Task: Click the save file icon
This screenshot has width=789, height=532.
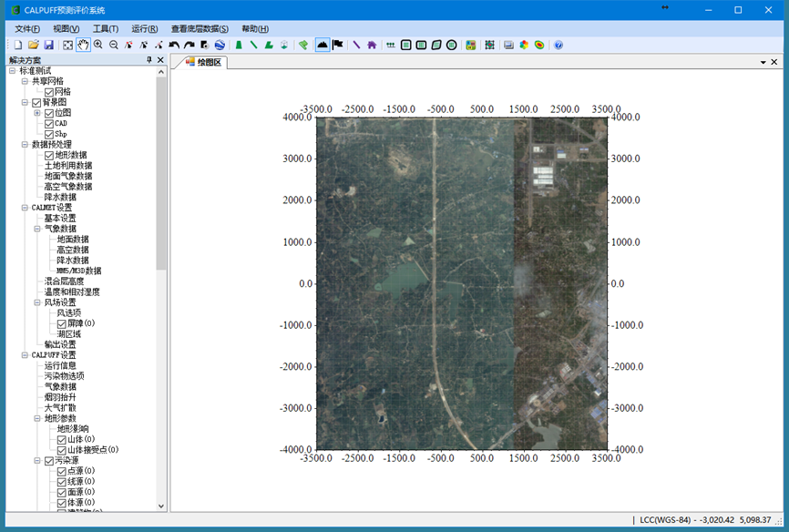Action: click(48, 45)
